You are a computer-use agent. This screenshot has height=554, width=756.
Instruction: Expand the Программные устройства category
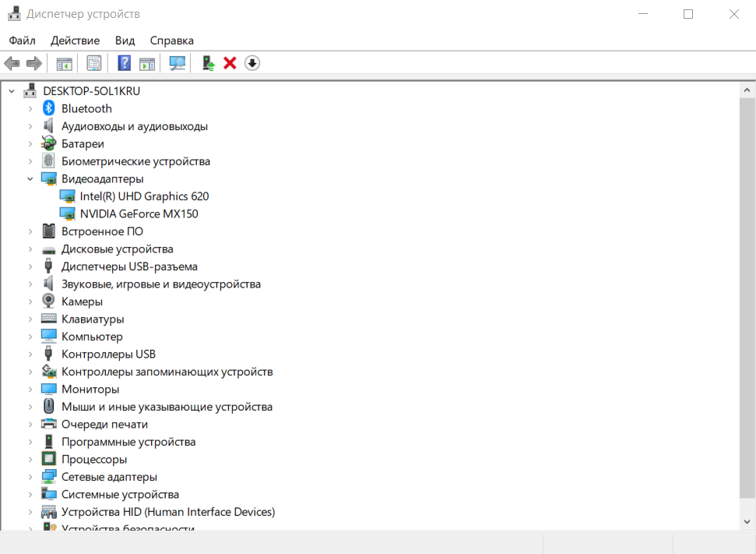coord(30,442)
